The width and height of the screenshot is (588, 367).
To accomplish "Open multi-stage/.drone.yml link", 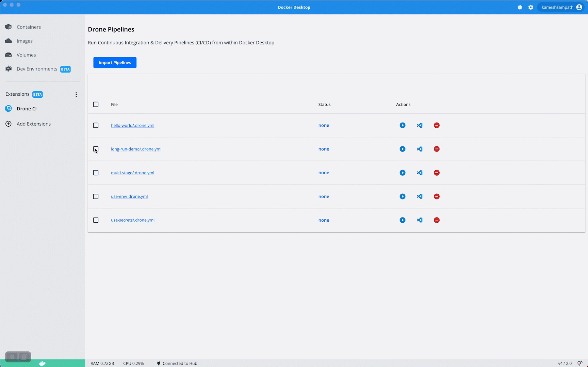I will (x=132, y=173).
